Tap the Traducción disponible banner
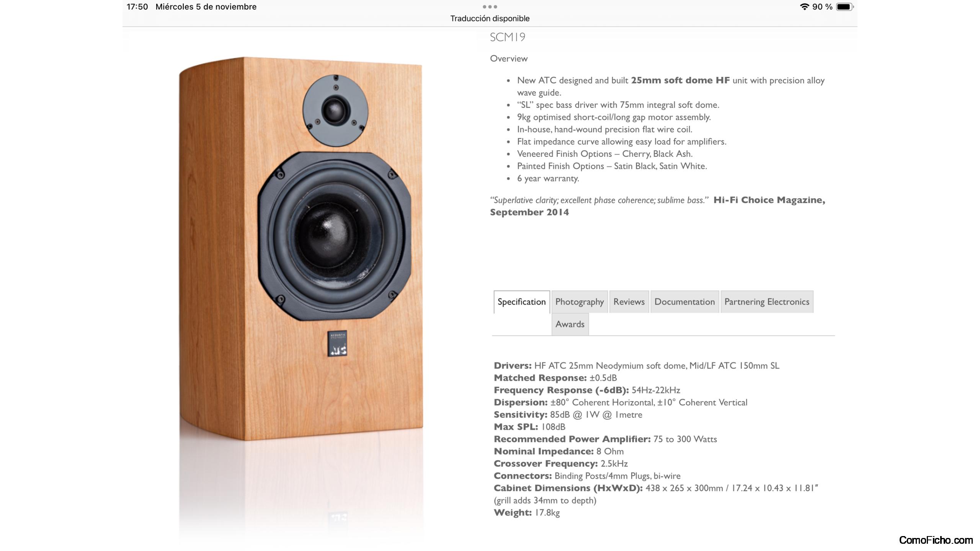 pyautogui.click(x=490, y=18)
